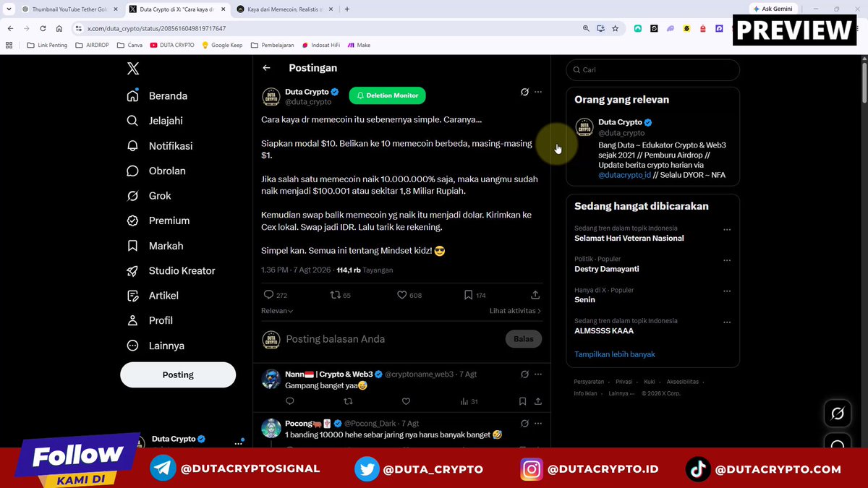Open the tab search chevron in Chrome
Viewport: 868px width, 488px height.
click(x=7, y=9)
